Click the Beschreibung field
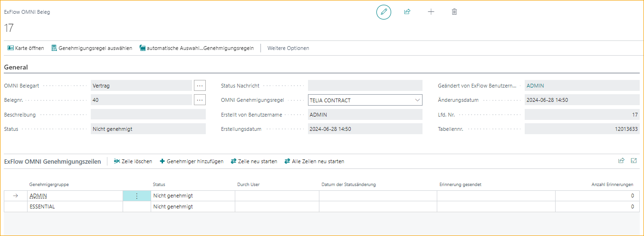 (x=148, y=115)
